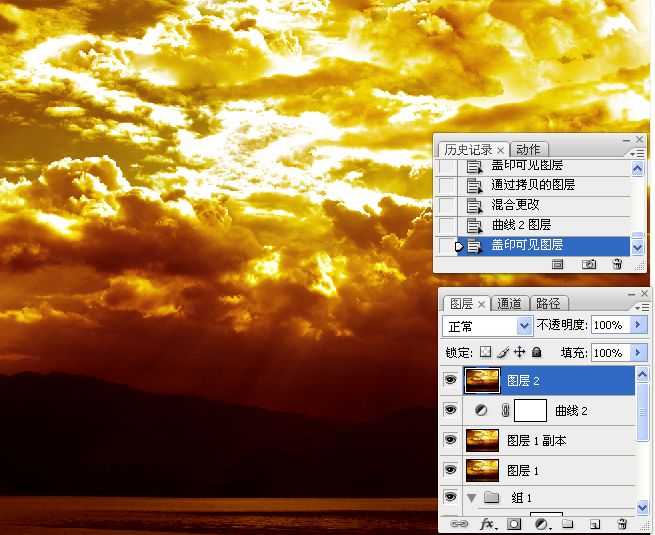Hide the 组 1 group
This screenshot has width=655, height=535.
(x=450, y=497)
